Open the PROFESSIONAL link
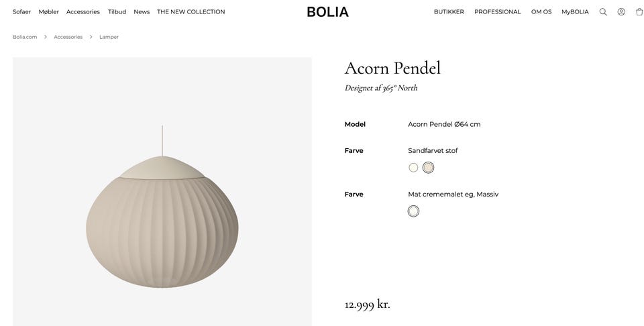644x326 pixels. pos(497,12)
